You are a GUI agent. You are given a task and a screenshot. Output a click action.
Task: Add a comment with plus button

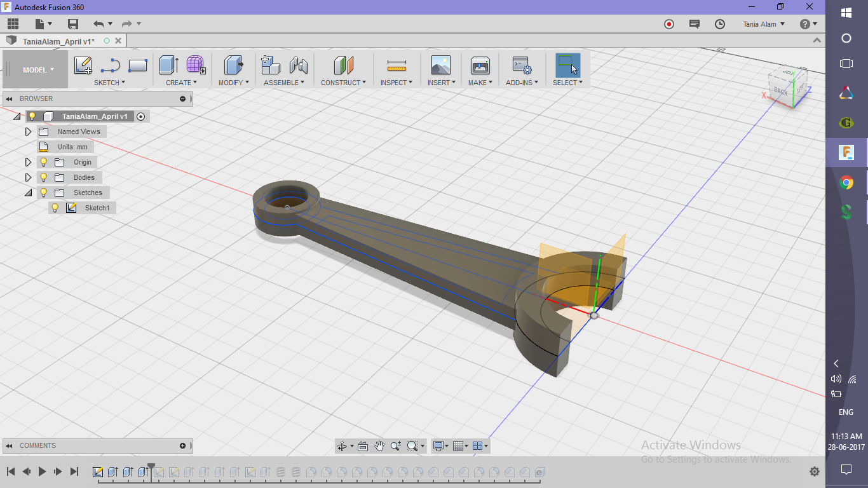coord(182,445)
